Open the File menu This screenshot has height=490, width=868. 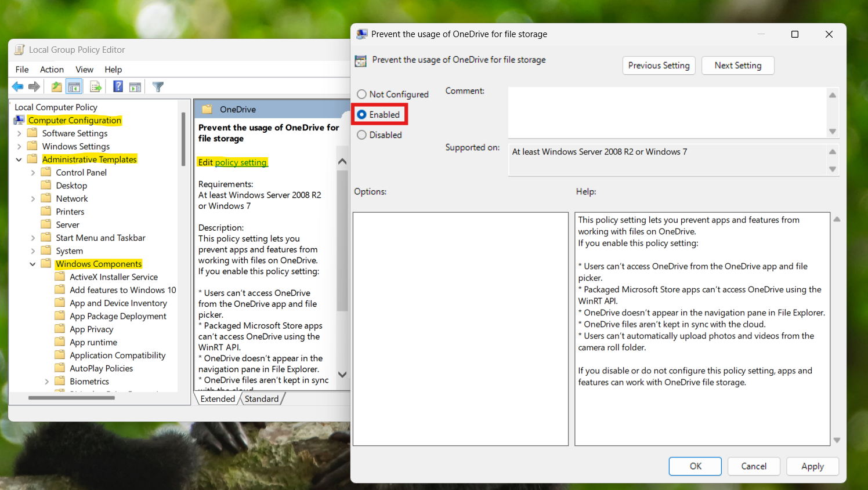coord(22,70)
